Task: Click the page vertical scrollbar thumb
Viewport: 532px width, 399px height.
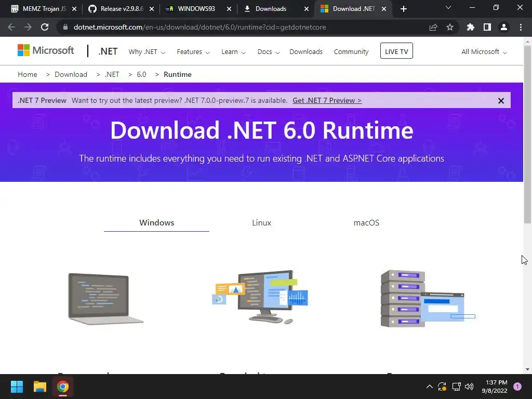Action: pos(527,134)
